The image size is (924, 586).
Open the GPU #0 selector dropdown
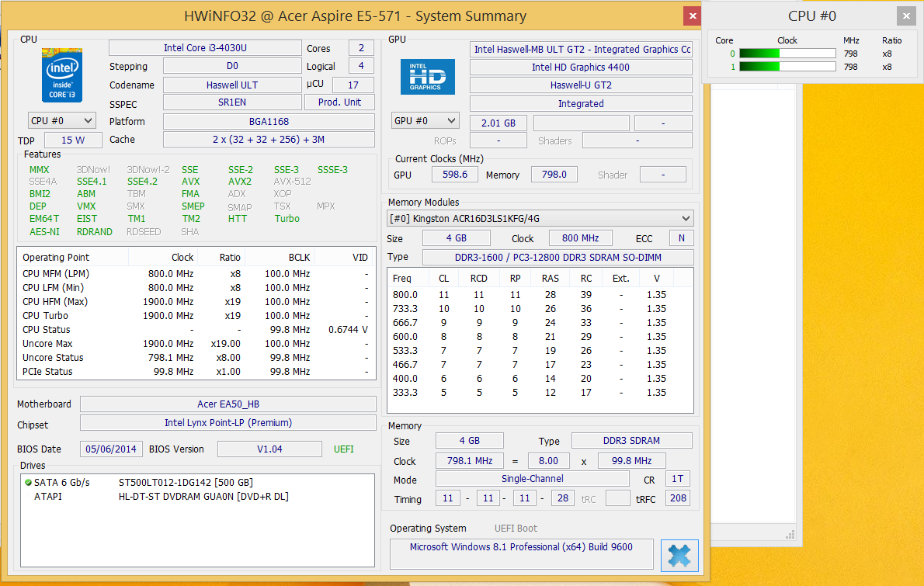[425, 121]
